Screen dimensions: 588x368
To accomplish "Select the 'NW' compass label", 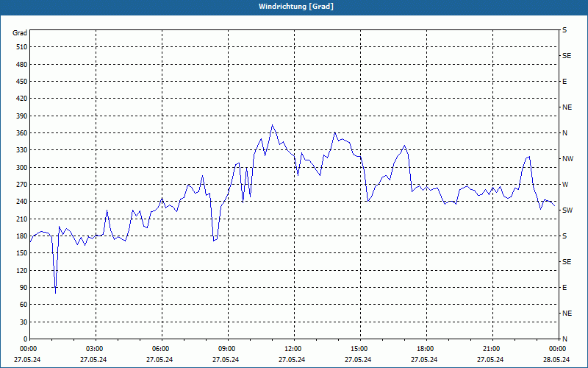I will click(x=567, y=159).
